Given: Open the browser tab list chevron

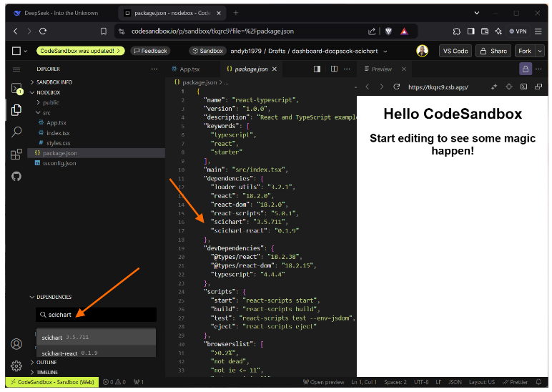Looking at the screenshot, I should point(477,13).
